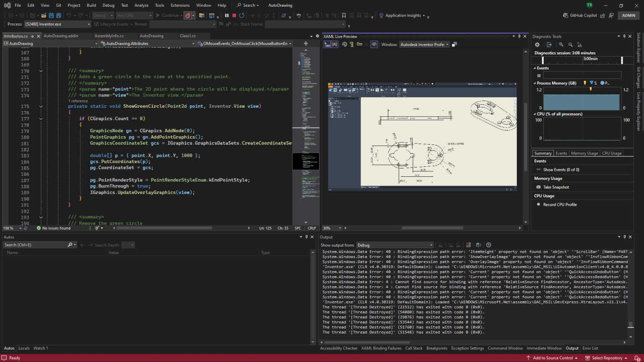Open the Process dropdown showing Inventor.exe

[57, 24]
